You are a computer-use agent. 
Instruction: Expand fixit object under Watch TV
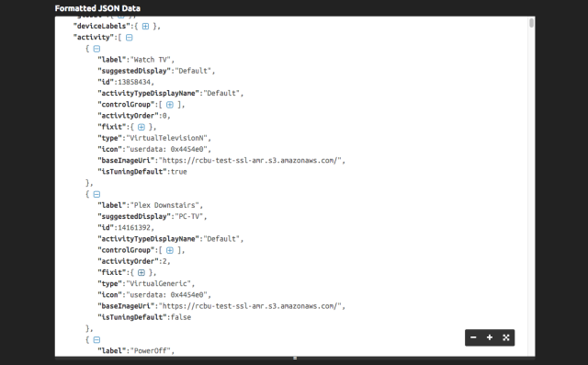(141, 127)
